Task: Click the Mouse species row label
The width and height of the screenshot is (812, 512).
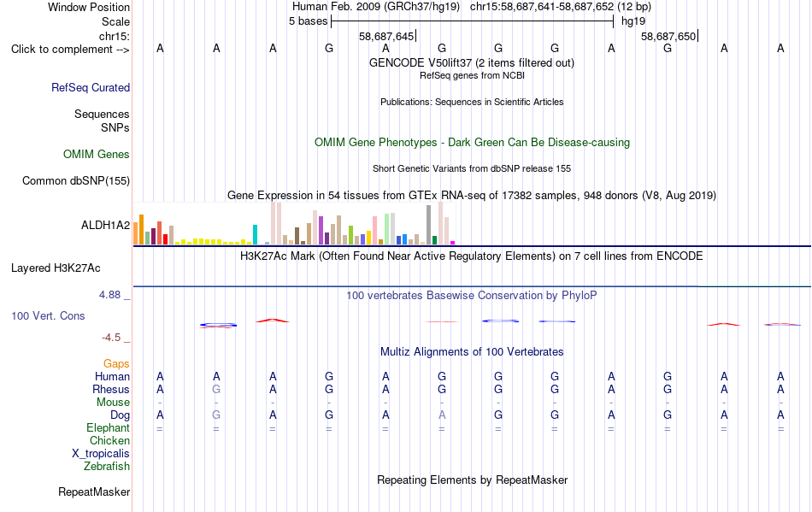Action: point(113,403)
